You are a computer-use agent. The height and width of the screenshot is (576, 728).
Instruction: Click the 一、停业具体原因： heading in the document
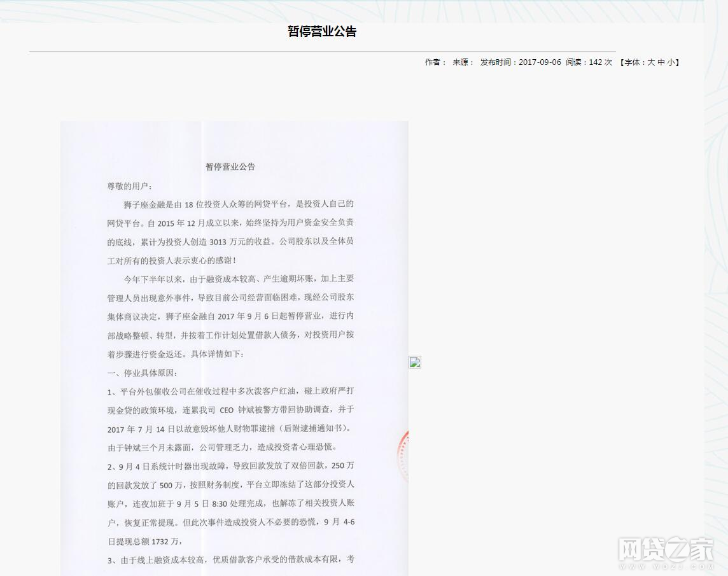pyautogui.click(x=142, y=373)
